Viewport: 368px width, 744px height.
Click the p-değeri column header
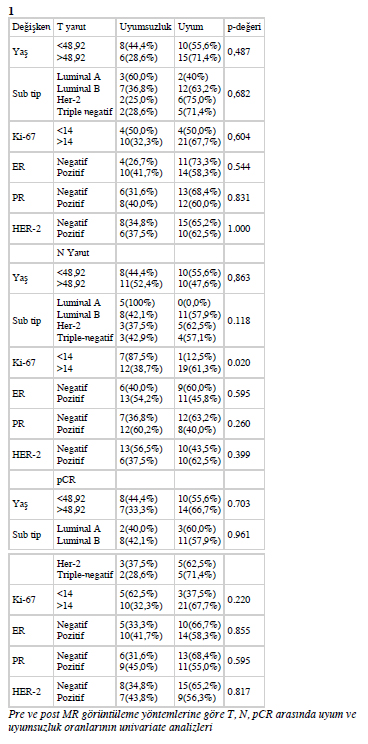click(x=244, y=27)
